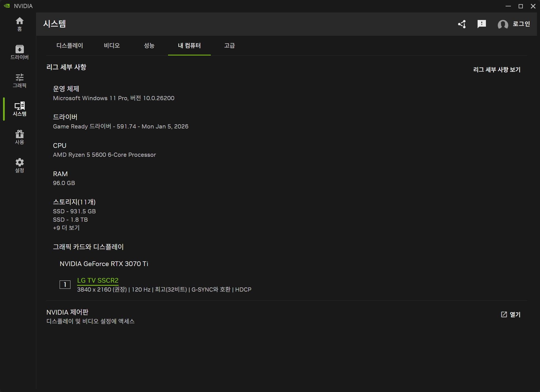This screenshot has height=392, width=540.
Task: Open the Graphics (그래픽) sidebar section
Action: tap(19, 80)
